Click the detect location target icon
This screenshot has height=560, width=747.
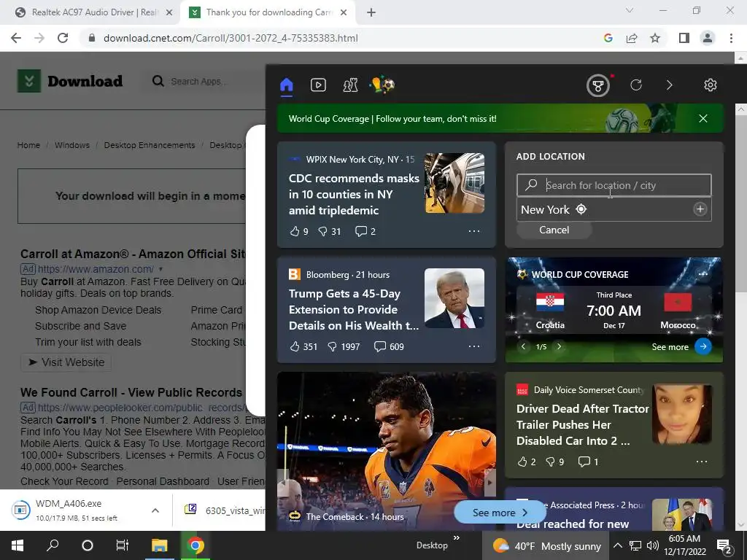[x=581, y=209]
